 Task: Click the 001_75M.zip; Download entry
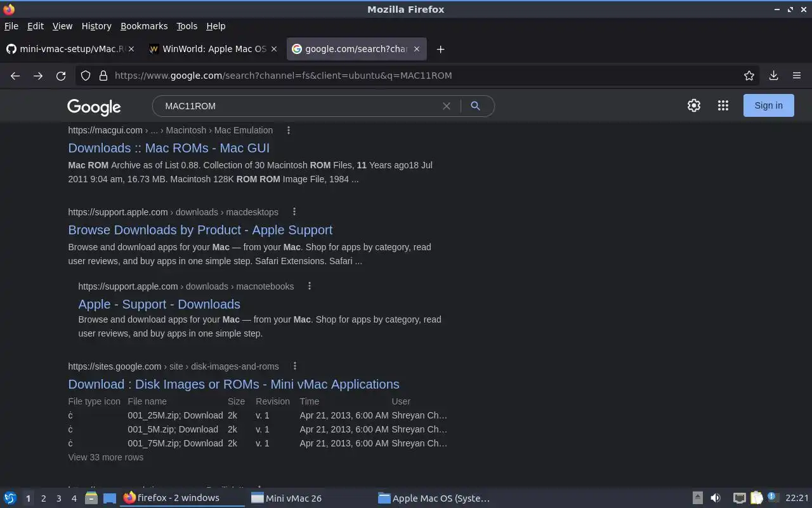[x=175, y=443]
